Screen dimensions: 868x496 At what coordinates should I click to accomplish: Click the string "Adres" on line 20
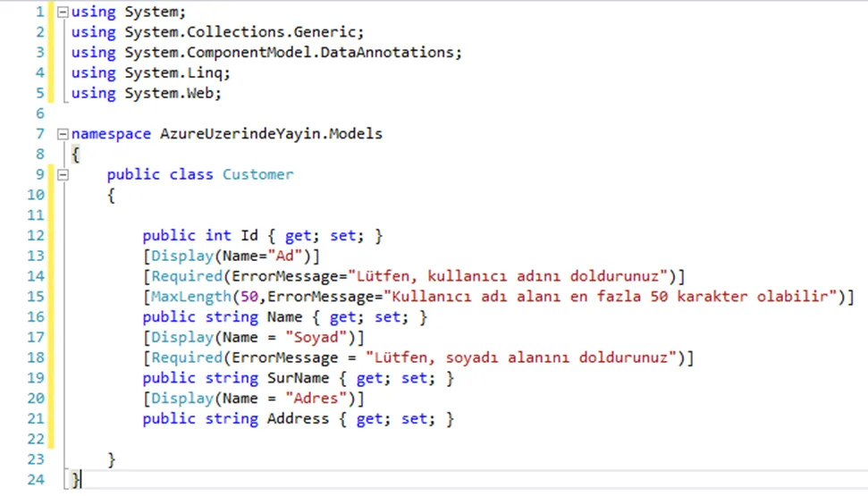pos(316,399)
